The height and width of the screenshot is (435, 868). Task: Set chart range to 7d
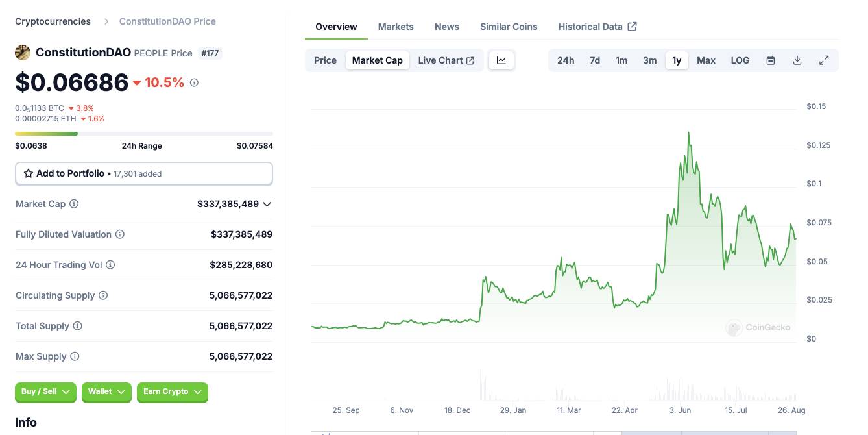click(x=595, y=60)
